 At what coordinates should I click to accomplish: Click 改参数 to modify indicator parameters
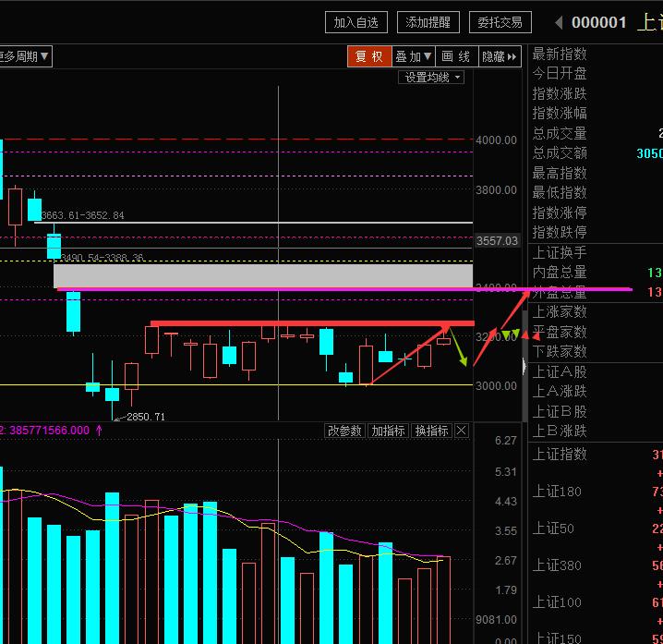coord(344,431)
